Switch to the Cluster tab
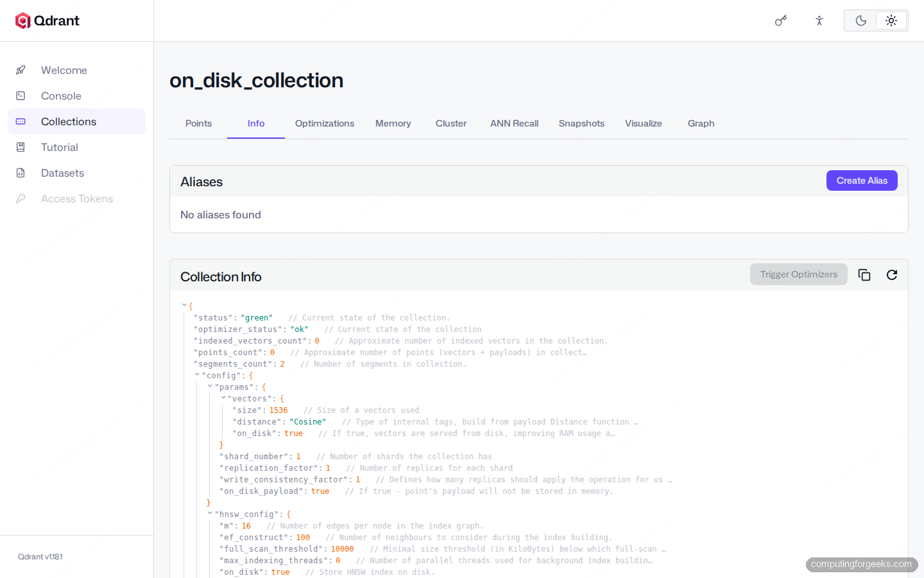The height and width of the screenshot is (578, 924). pos(451,123)
